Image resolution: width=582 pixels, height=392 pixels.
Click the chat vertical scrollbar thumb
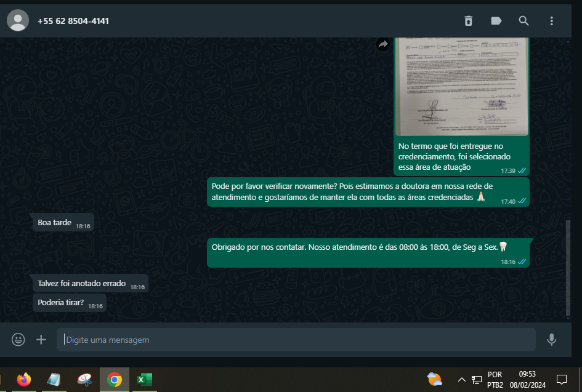[x=568, y=268]
